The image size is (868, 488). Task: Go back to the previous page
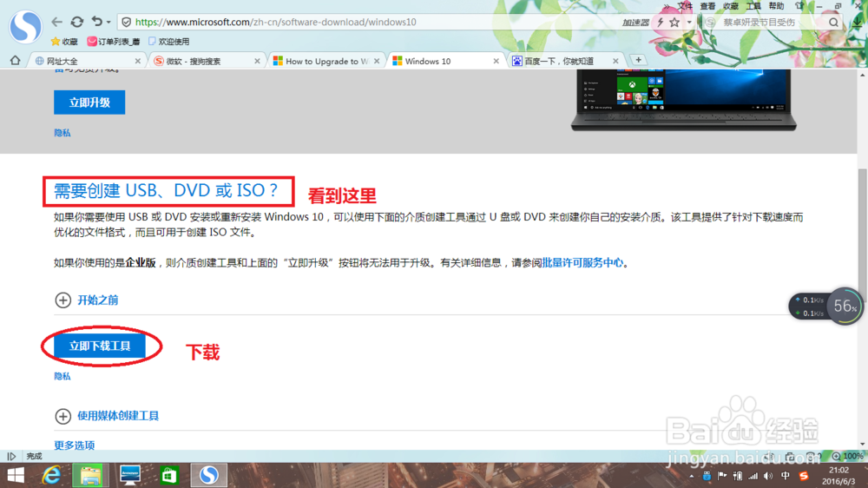pos(56,23)
